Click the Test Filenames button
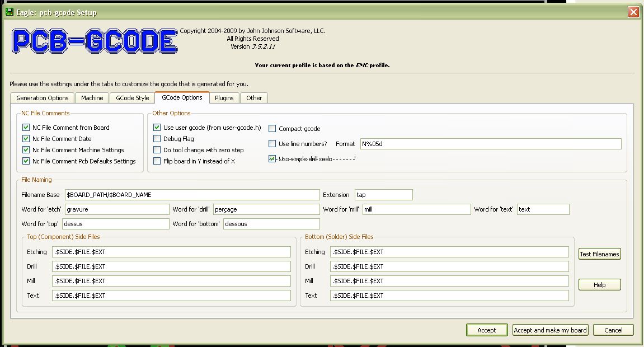Image resolution: width=644 pixels, height=347 pixels. pos(599,254)
